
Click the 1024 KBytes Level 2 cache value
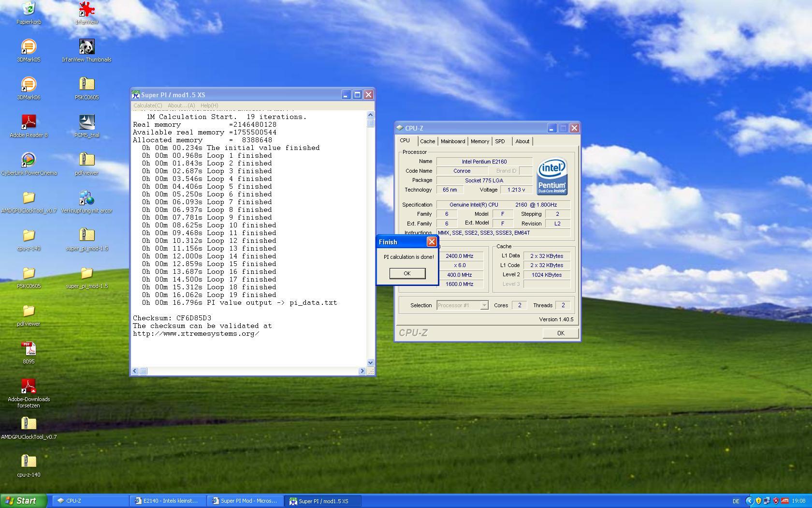[547, 275]
